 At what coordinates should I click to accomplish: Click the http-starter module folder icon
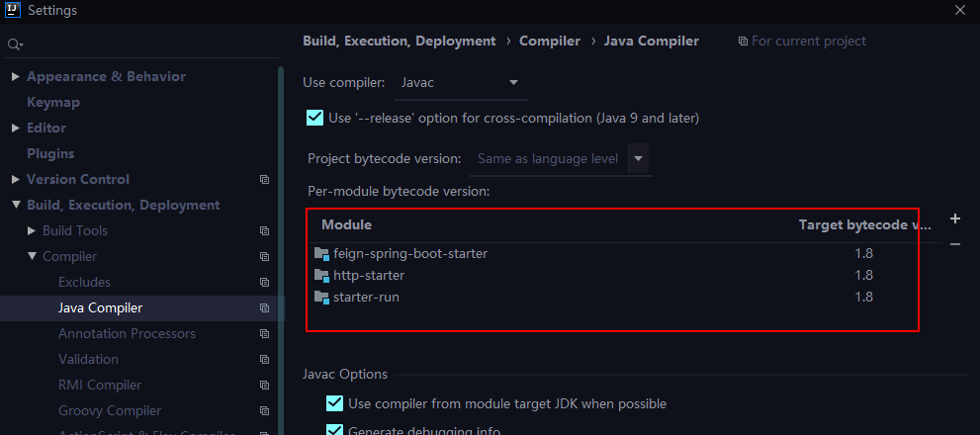coord(320,276)
